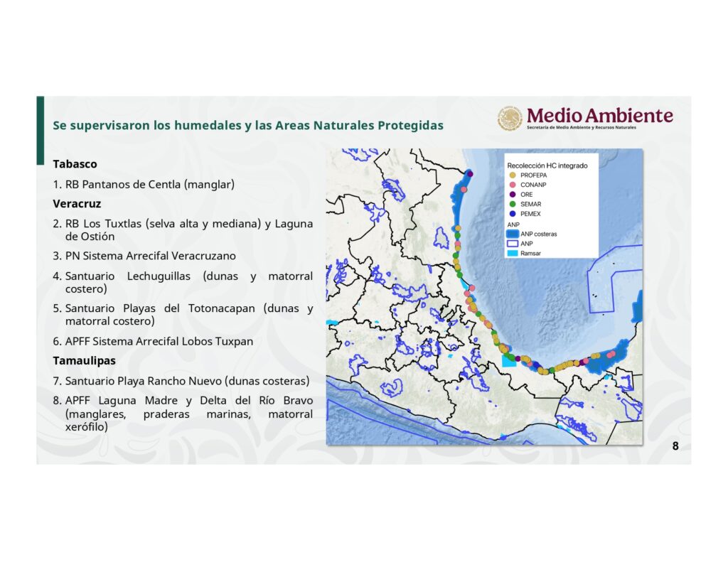The image size is (728, 562).
Task: Click the SEMAR green legend dot
Action: 513,204
